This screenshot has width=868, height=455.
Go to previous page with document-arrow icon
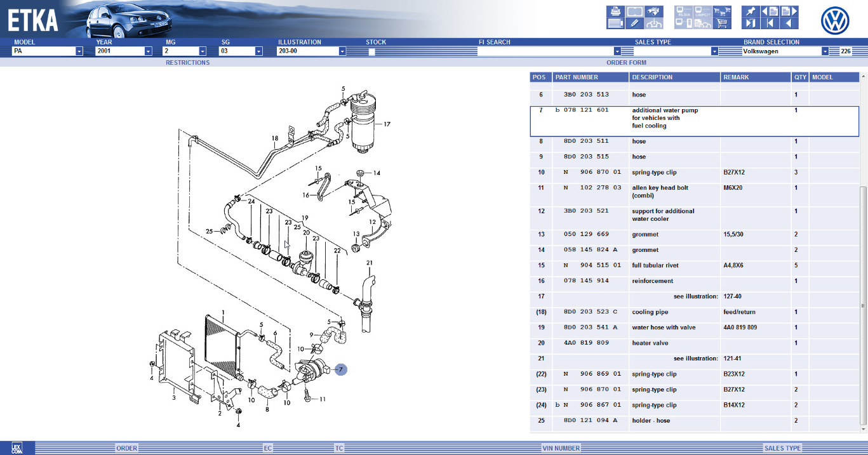tap(770, 11)
